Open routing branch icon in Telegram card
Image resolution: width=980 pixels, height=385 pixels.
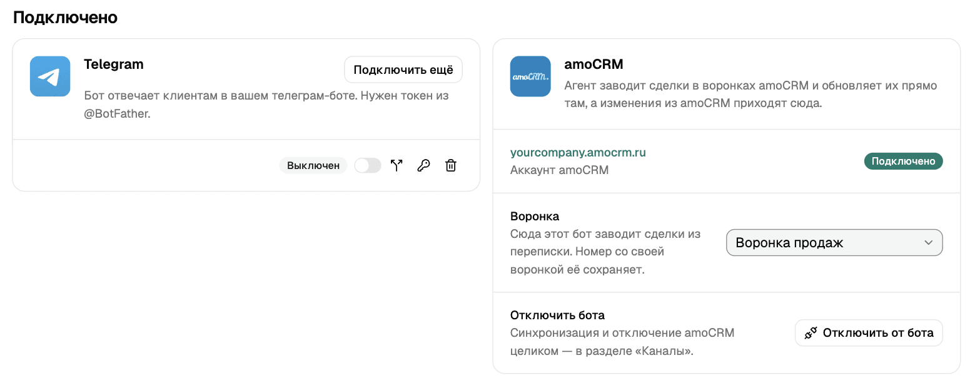397,165
